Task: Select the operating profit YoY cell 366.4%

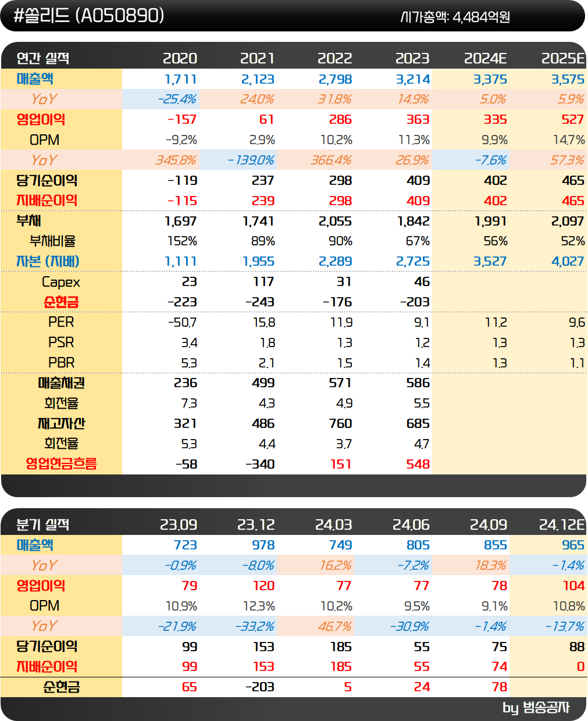Action: click(x=331, y=160)
